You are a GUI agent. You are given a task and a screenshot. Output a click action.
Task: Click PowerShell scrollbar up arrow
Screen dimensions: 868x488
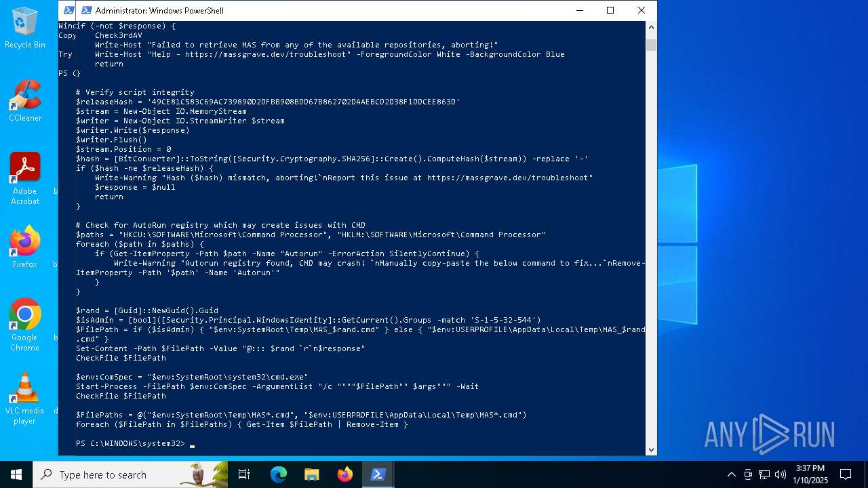651,27
